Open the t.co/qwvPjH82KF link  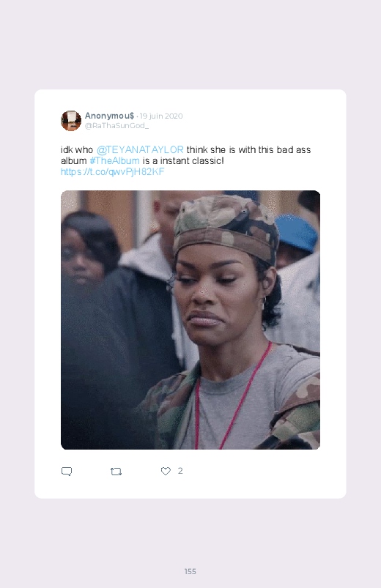click(x=113, y=172)
